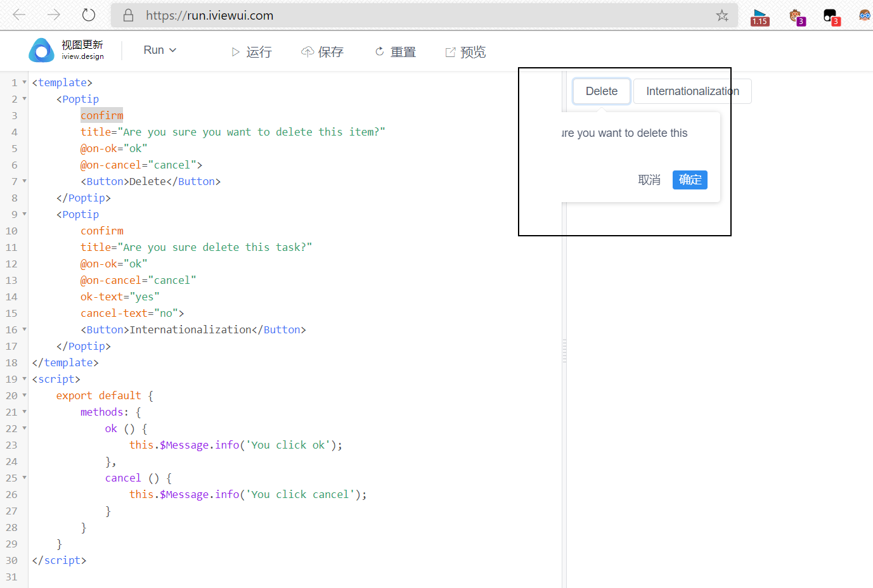Click the padlock site info icon

128,15
